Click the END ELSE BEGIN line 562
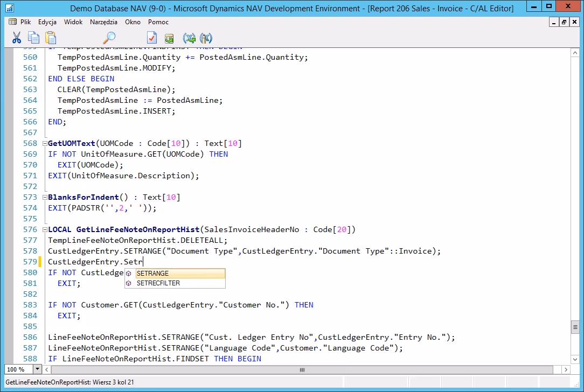 tap(81, 79)
